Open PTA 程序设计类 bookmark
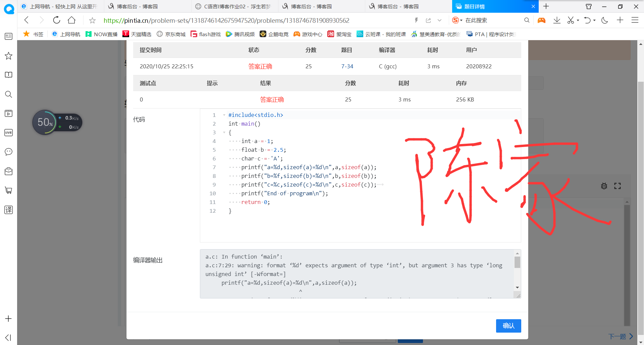Viewport: 644px width, 345px height. [491, 34]
